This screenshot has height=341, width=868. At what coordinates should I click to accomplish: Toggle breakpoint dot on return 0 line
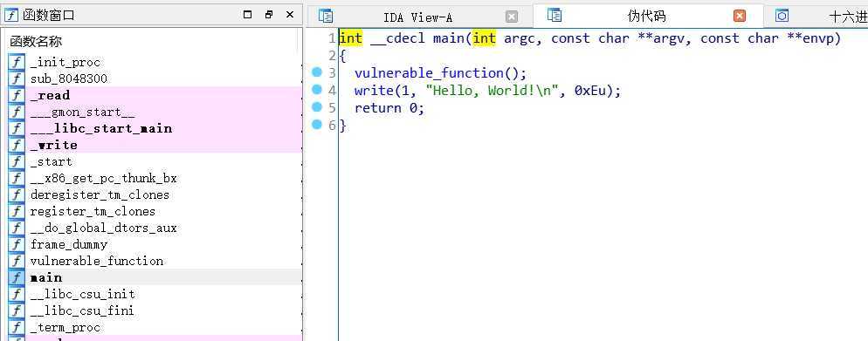point(317,106)
